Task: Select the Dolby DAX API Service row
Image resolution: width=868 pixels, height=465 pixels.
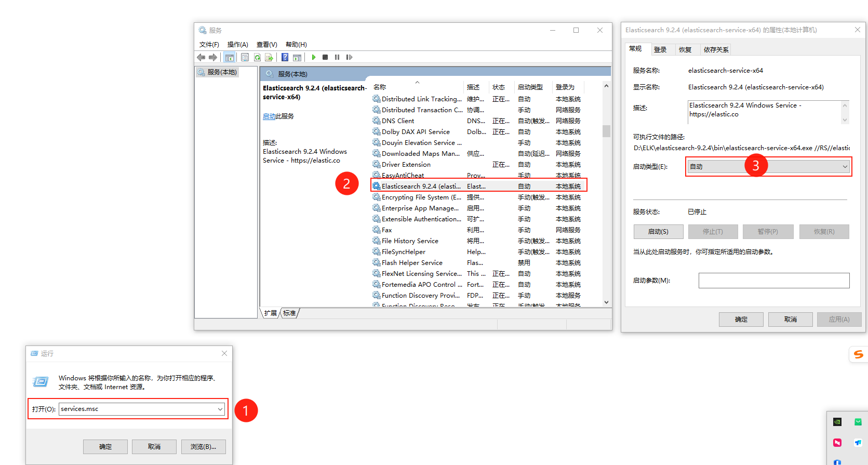Action: [478, 131]
